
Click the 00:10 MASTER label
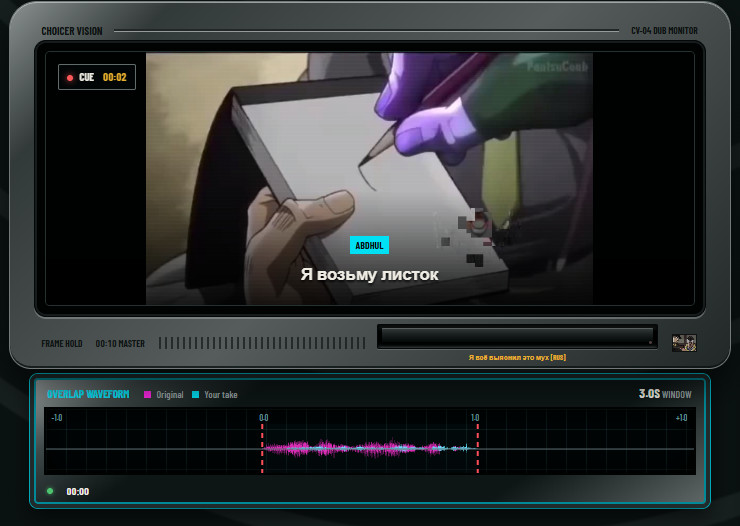click(x=120, y=343)
